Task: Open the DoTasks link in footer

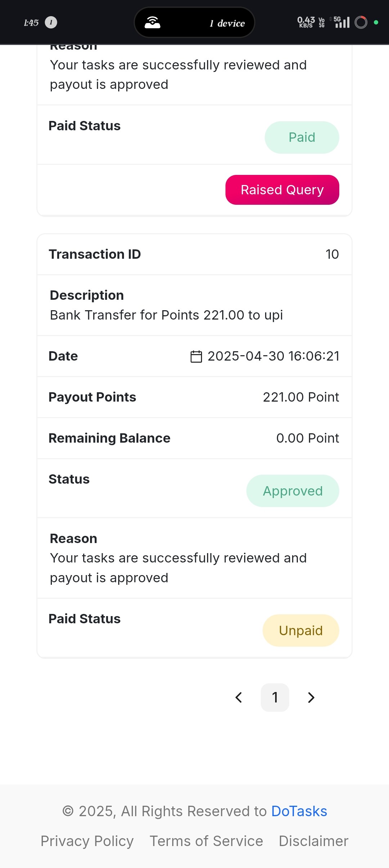Action: tap(299, 811)
